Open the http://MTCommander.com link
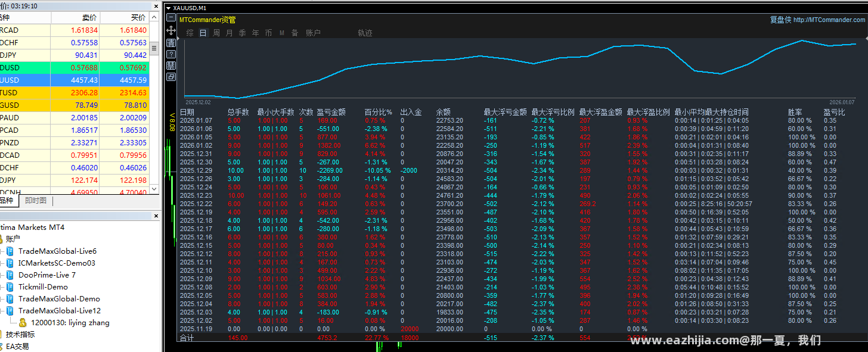The width and height of the screenshot is (868, 352). click(x=829, y=20)
